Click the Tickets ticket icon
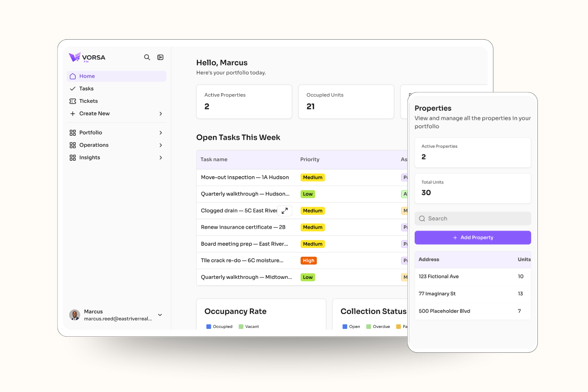588x392 pixels. tap(73, 101)
